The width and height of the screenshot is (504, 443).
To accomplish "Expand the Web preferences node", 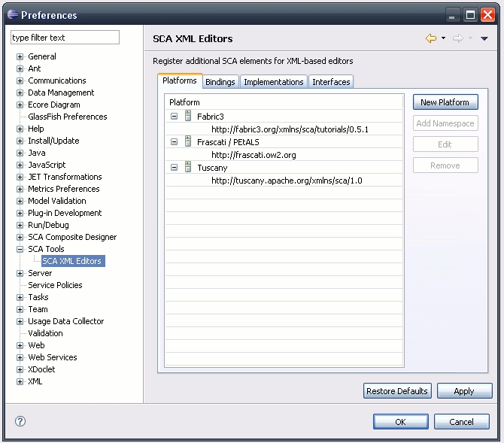I will 20,346.
